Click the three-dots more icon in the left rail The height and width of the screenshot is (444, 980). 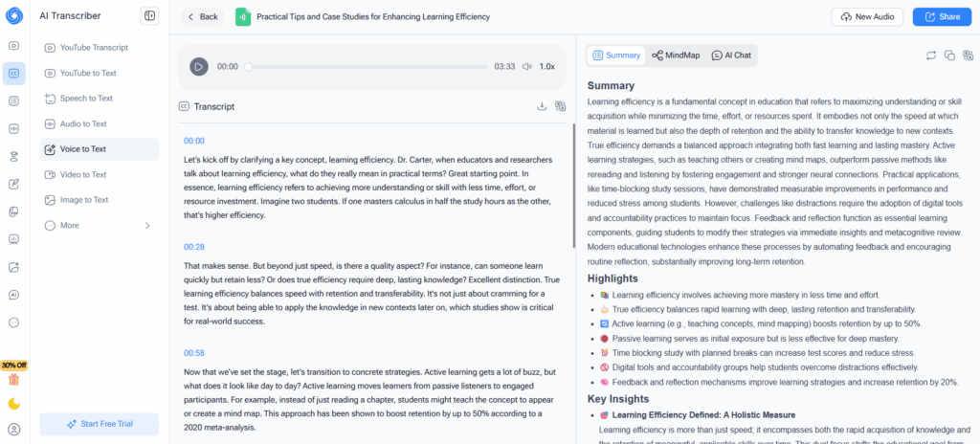[13, 322]
